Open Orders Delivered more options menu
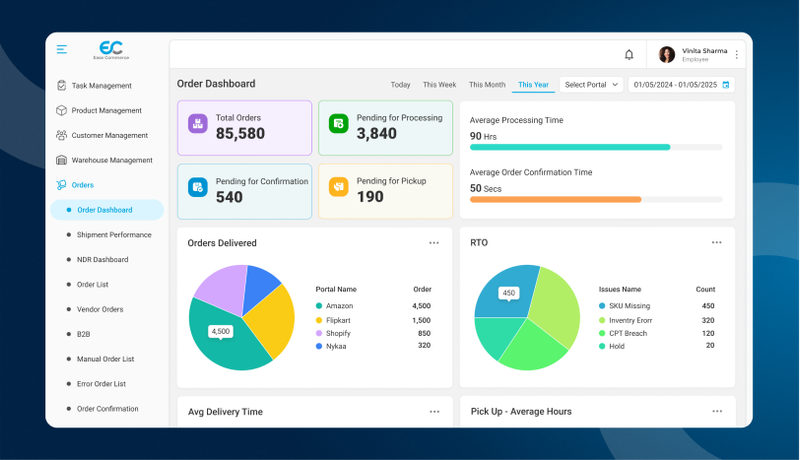Viewport: 800px width, 460px height. point(434,243)
